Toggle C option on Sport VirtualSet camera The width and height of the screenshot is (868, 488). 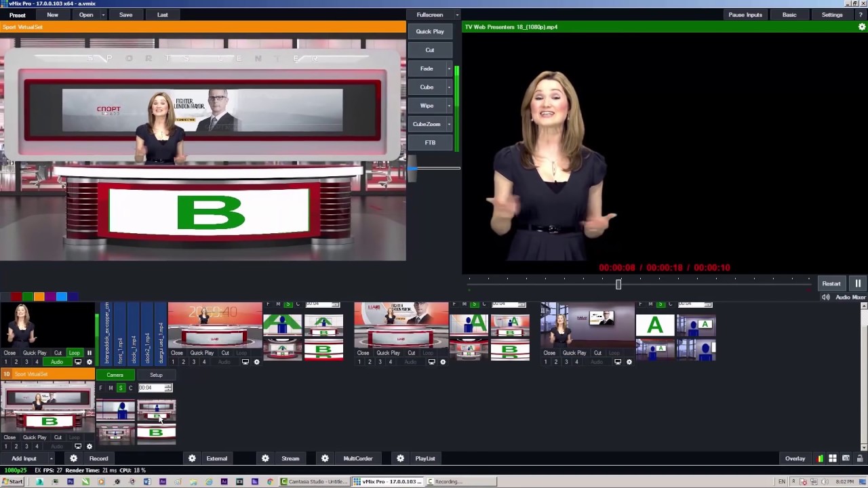(131, 388)
